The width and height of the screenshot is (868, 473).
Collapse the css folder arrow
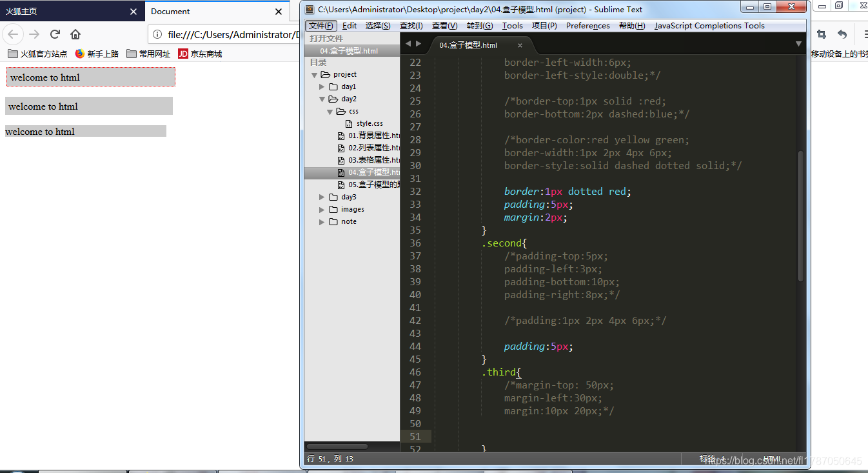pyautogui.click(x=330, y=112)
